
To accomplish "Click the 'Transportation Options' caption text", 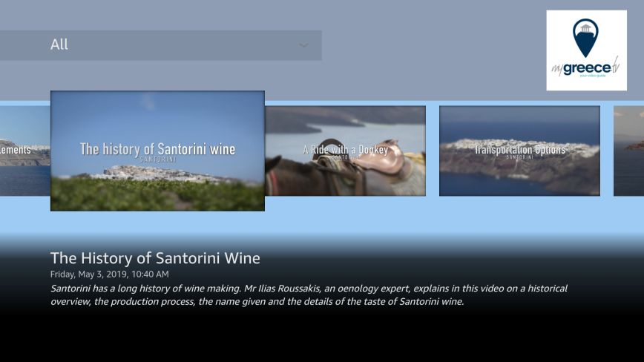I will [519, 149].
